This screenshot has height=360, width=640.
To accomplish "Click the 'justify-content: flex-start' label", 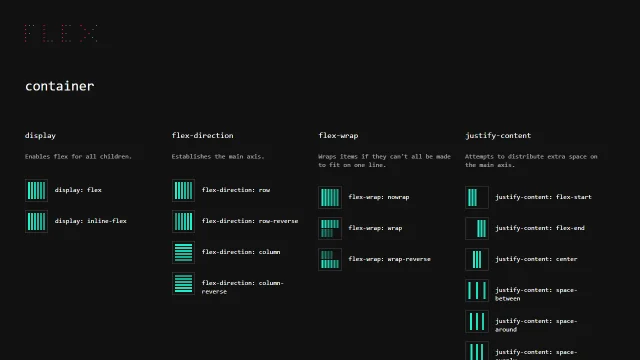I will [x=543, y=197].
